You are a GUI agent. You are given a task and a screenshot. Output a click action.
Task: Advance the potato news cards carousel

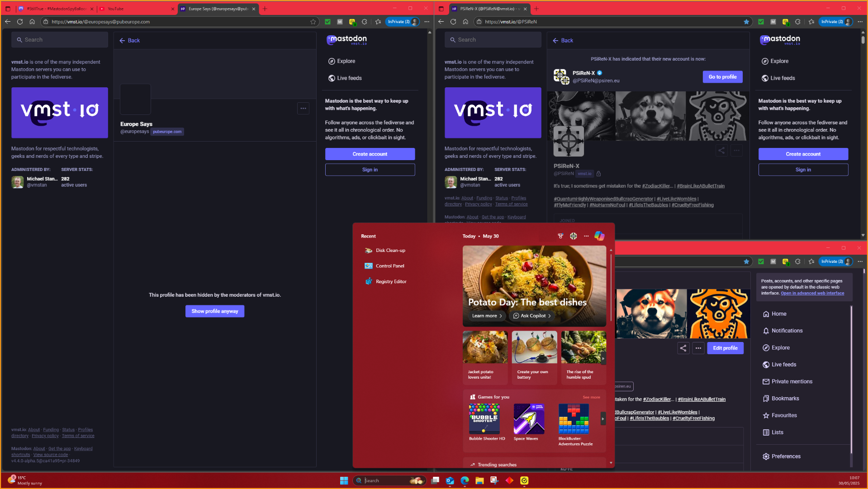(603, 359)
